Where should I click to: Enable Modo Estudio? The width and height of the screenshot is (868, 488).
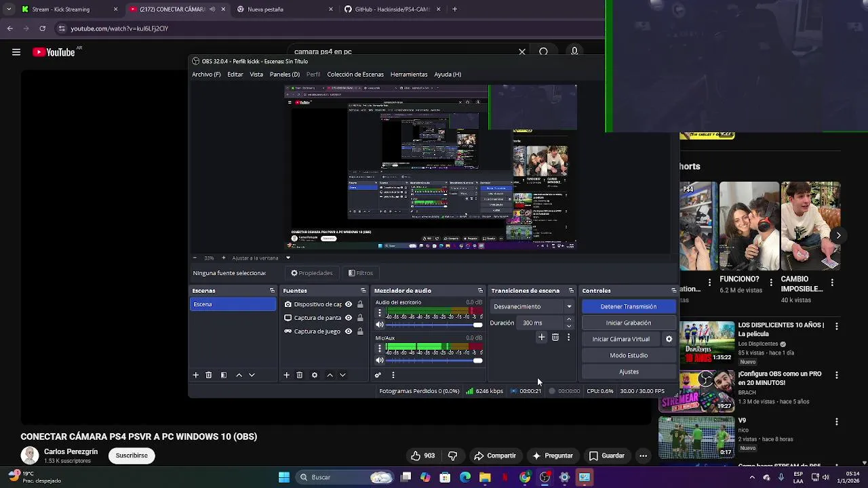[x=629, y=355]
